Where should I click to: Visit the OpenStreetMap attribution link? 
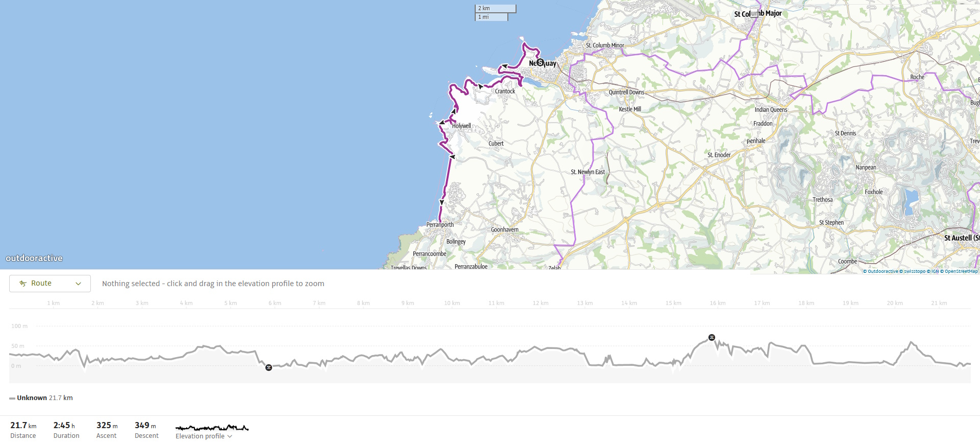(960, 271)
